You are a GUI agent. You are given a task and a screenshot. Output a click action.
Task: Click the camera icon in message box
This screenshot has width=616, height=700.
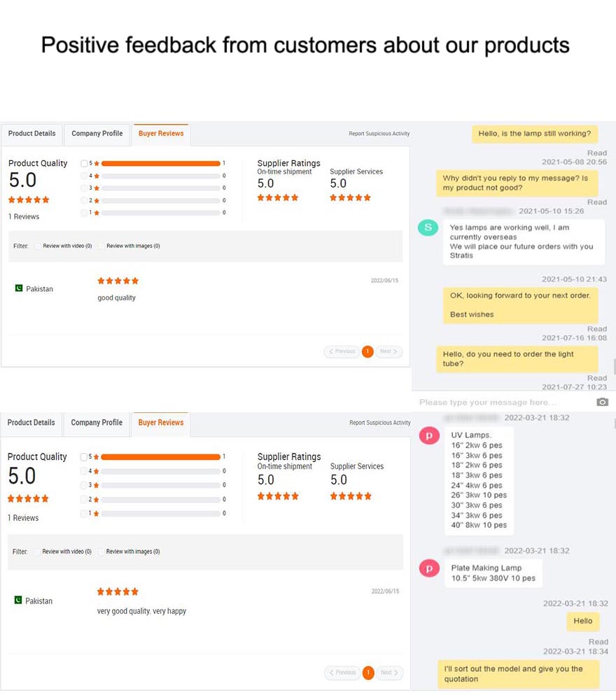(x=602, y=402)
